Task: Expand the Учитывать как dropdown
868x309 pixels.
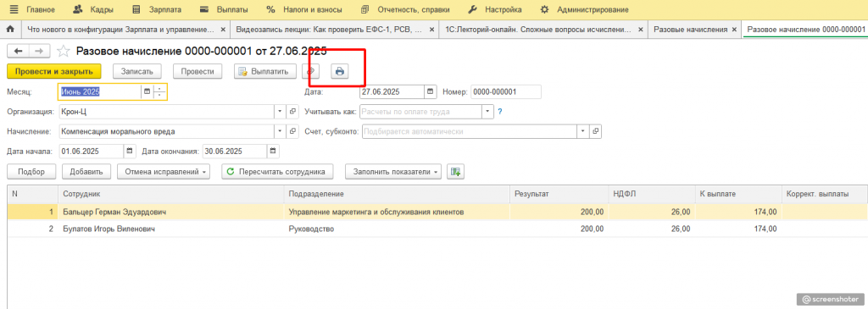Action: coord(487,112)
